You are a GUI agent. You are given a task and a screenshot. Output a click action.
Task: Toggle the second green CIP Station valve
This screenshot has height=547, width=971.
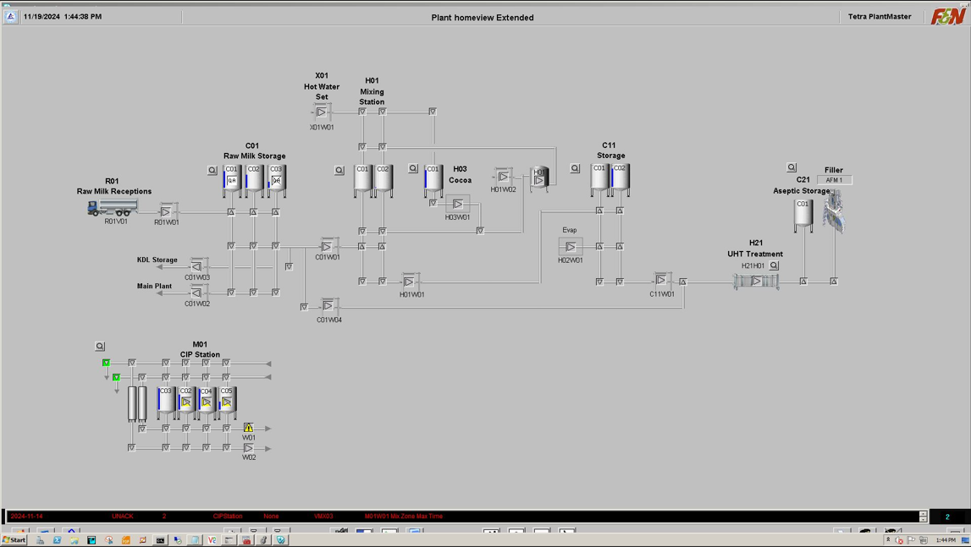pyautogui.click(x=116, y=377)
